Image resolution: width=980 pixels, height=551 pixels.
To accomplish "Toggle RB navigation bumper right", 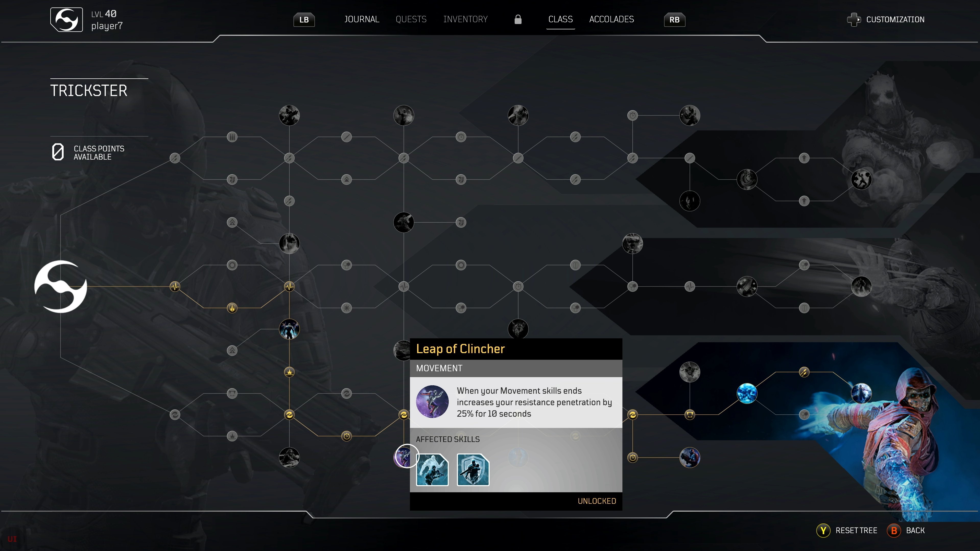I will pyautogui.click(x=675, y=19).
